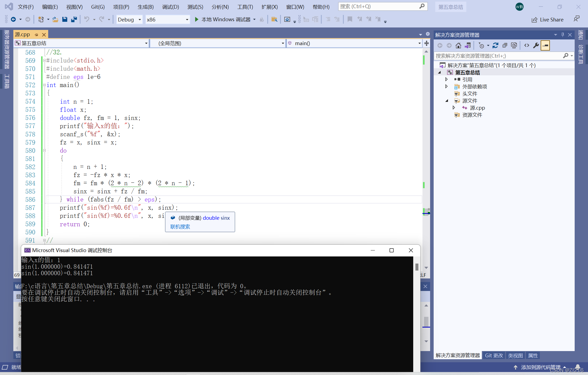Switch to the Git 更改 tab

[494, 355]
